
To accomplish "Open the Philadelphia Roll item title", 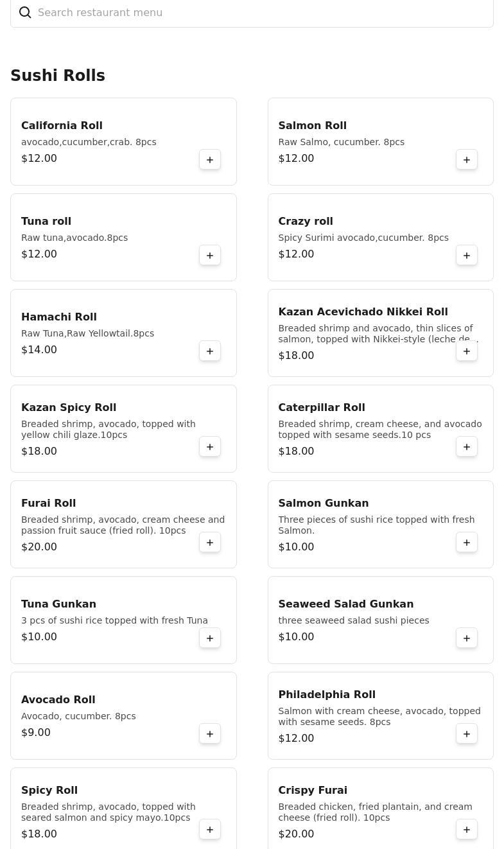I will pos(327,695).
